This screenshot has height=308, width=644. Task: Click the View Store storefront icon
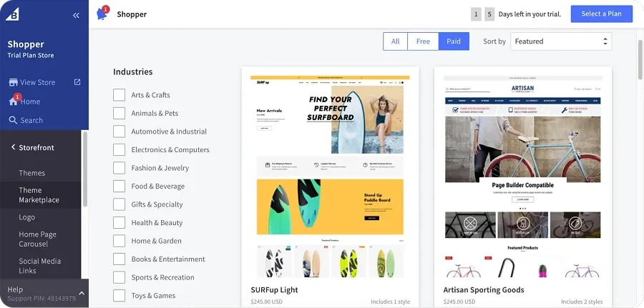pos(13,82)
